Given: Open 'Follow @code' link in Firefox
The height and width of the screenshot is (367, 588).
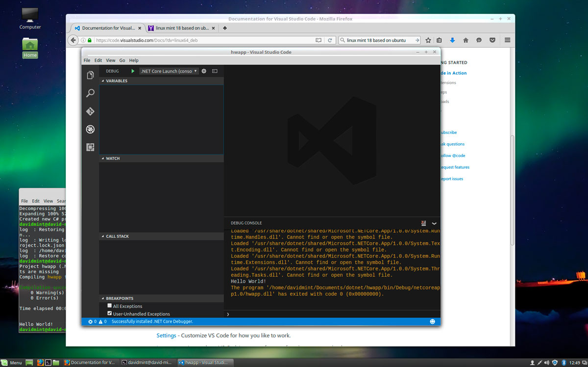Looking at the screenshot, I should point(453,156).
